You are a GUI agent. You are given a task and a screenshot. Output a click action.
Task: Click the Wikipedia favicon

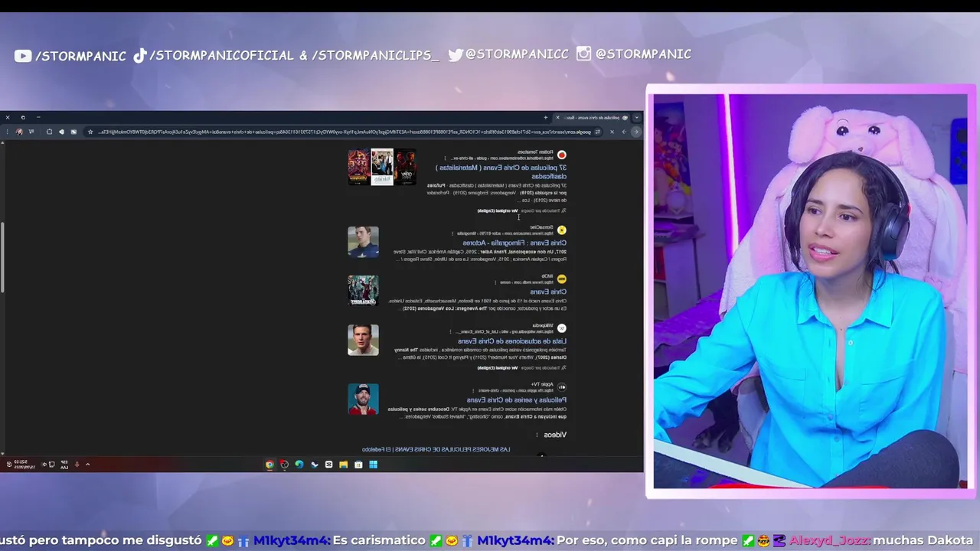[561, 328]
